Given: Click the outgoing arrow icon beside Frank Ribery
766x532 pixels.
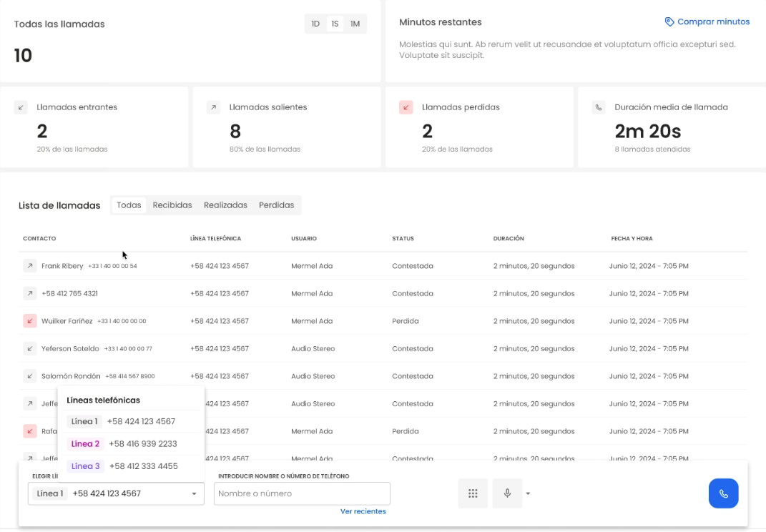Looking at the screenshot, I should [x=29, y=266].
